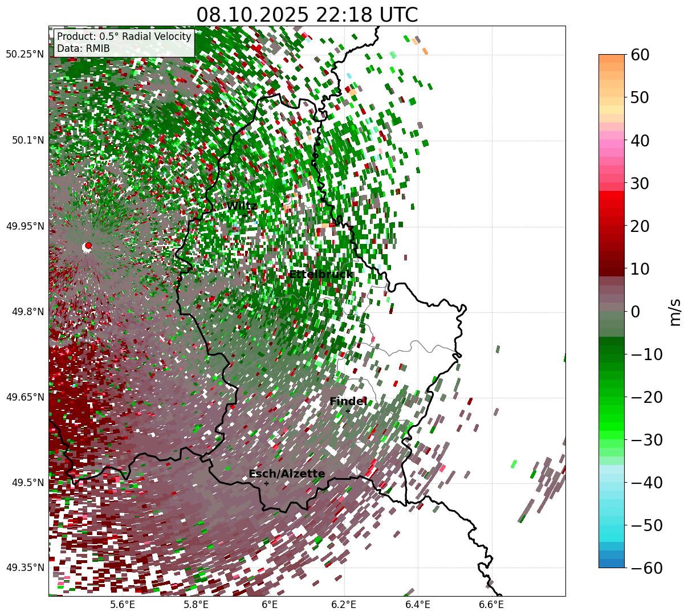Click the colorbar 30 tick label
The image size is (688, 616).
coord(638,183)
